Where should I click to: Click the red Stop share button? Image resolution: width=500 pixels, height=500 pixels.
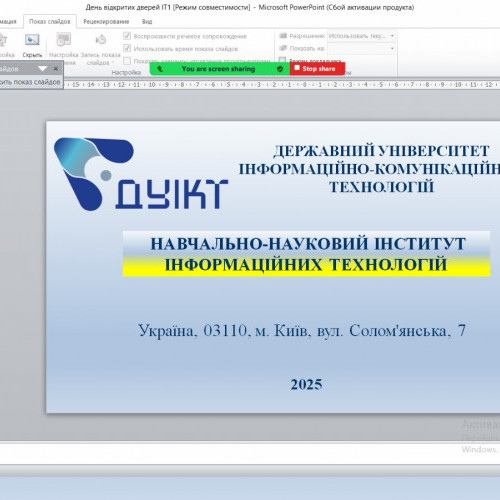coord(317,69)
